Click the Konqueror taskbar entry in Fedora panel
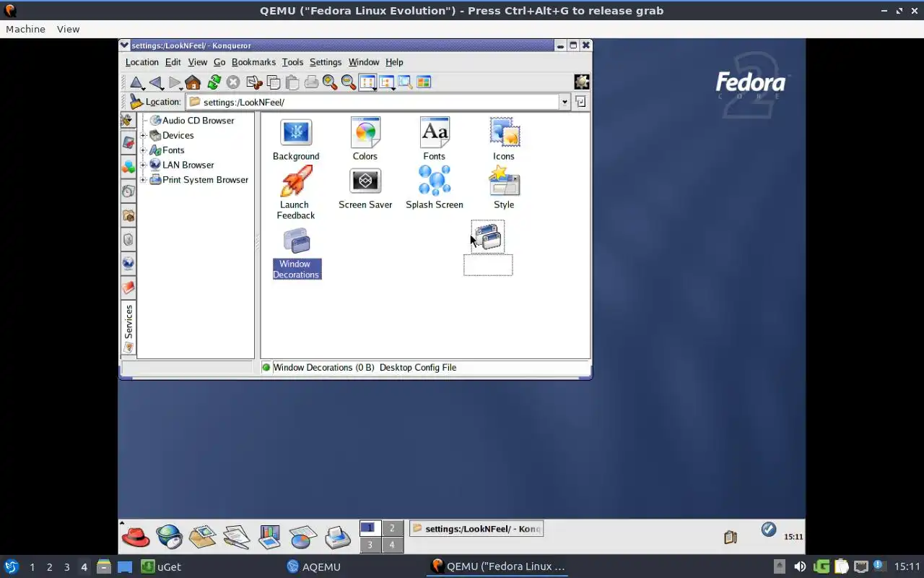 [x=476, y=529]
